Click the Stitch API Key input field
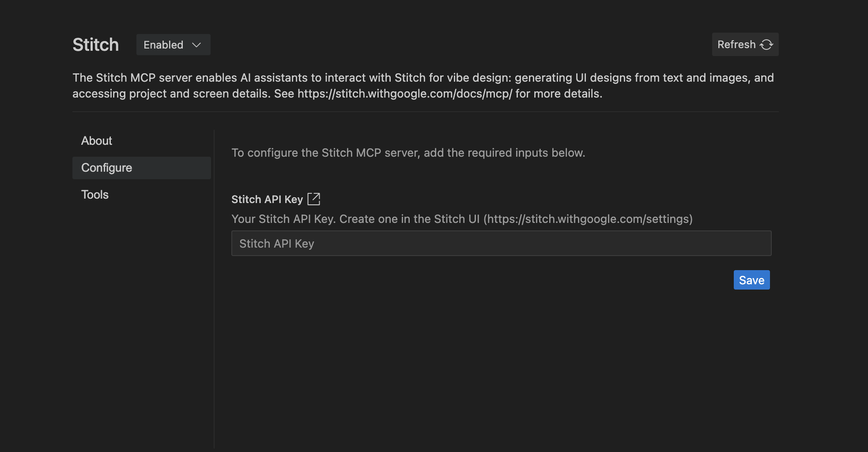Viewport: 868px width, 452px height. [501, 243]
